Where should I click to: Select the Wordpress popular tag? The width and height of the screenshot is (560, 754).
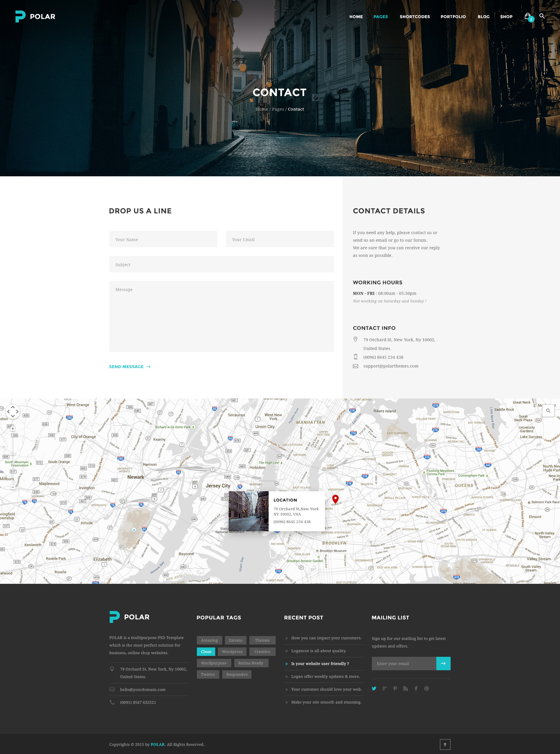[232, 652]
